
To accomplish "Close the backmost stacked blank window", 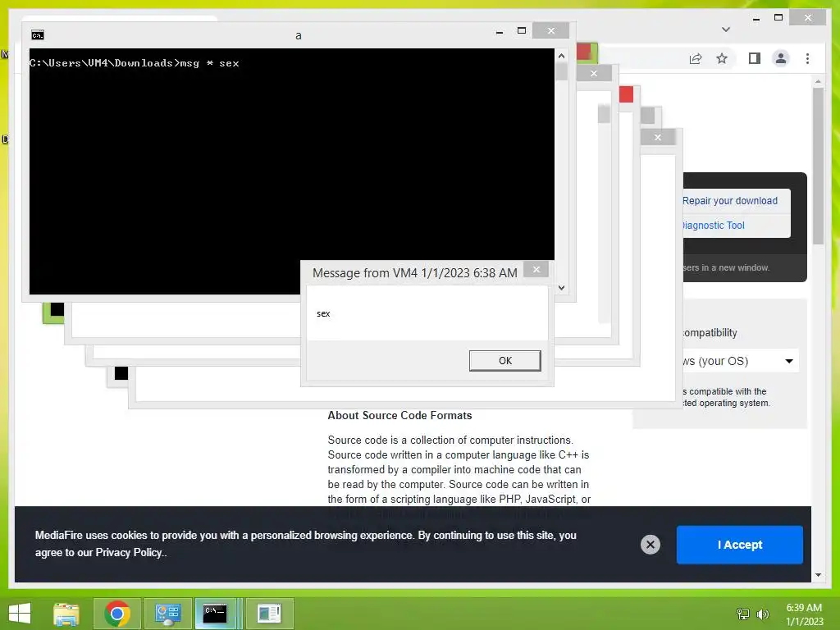I will click(x=658, y=138).
